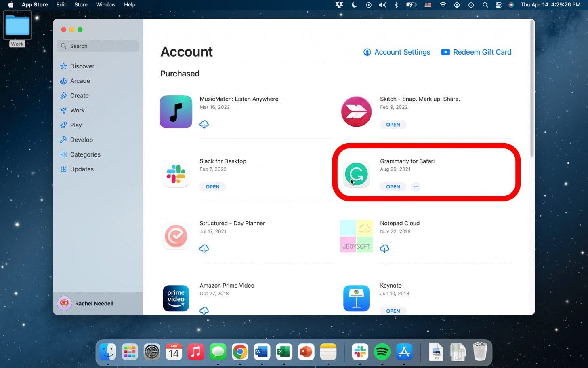Click the Grammarly for Safari app icon
Screen dimensions: 588x368
(x=356, y=174)
